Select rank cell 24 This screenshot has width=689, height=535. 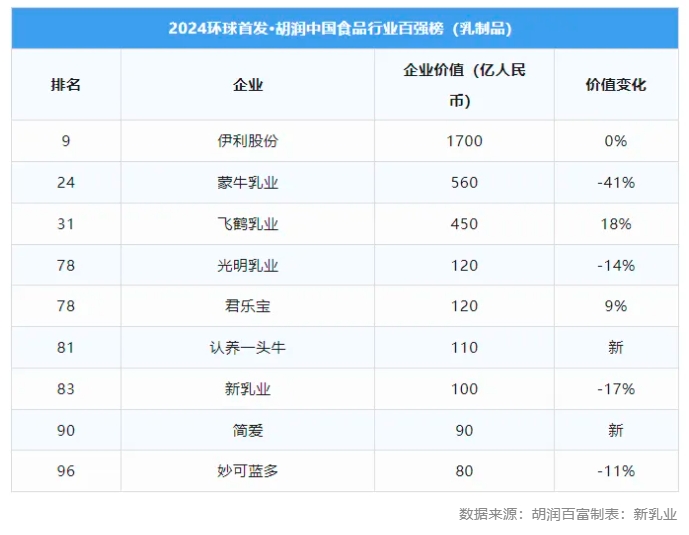66,182
